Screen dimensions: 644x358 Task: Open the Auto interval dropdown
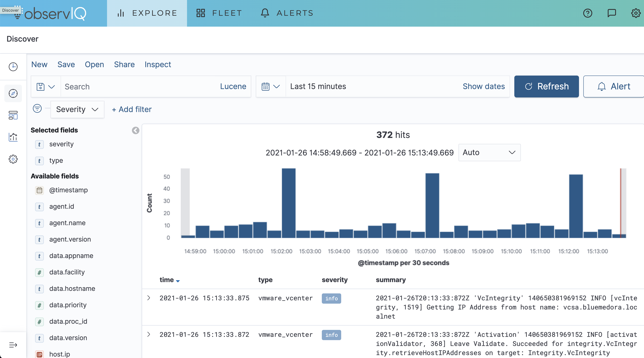(x=489, y=152)
